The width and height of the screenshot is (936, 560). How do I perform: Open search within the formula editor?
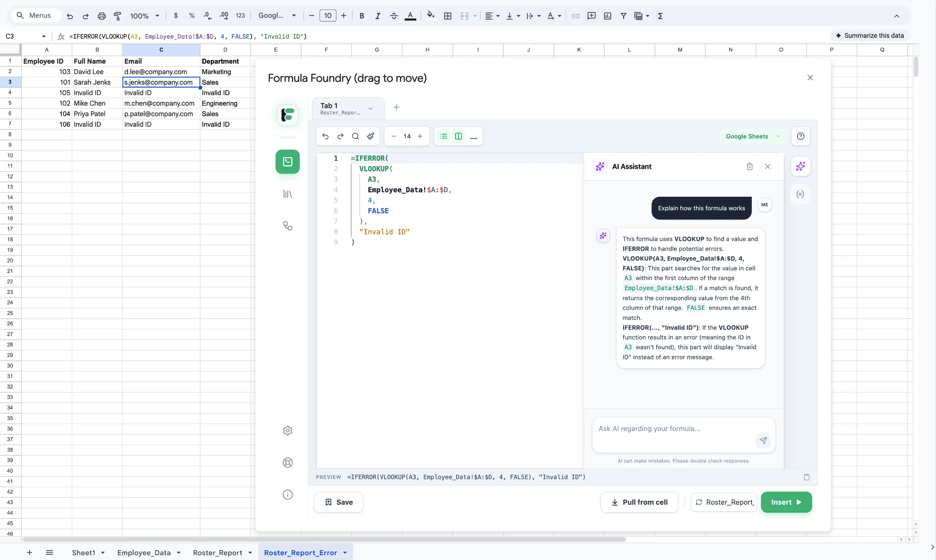(356, 136)
